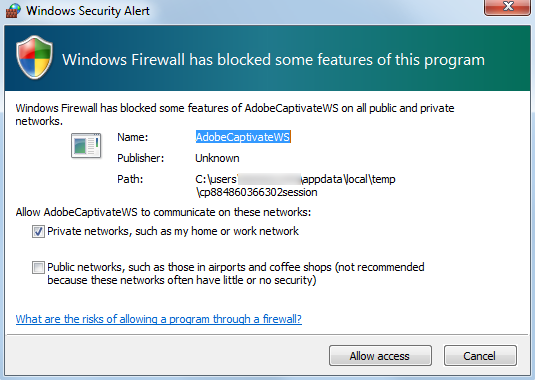Close the Windows Security Alert dialog
Viewport: 535px width, 380px height.
pyautogui.click(x=507, y=7)
